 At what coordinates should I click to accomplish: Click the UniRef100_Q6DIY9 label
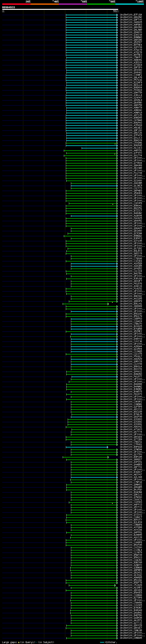(131, 254)
